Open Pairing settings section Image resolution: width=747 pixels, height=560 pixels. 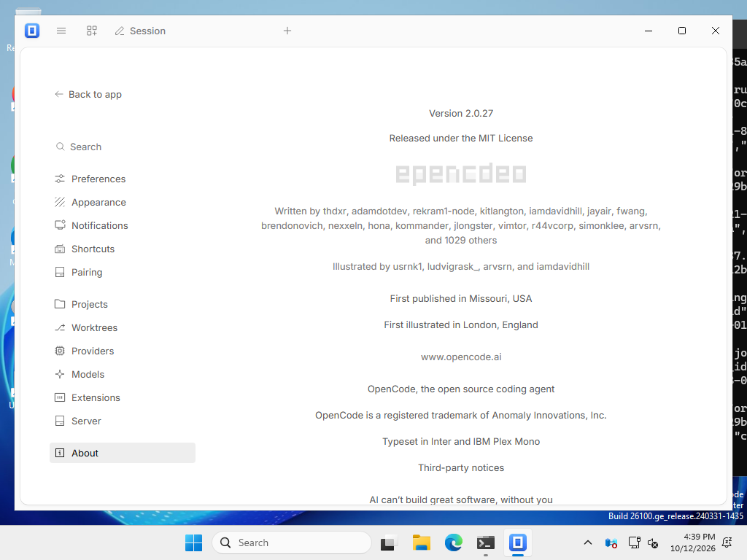(123, 273)
